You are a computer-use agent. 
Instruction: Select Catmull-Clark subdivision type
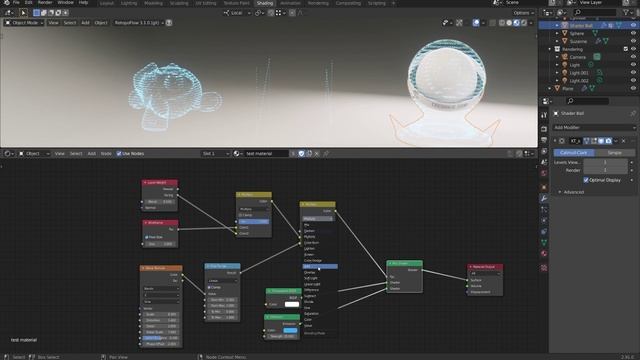pos(573,153)
